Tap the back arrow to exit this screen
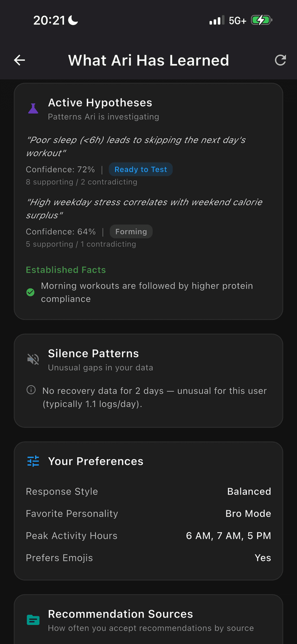 (19, 60)
